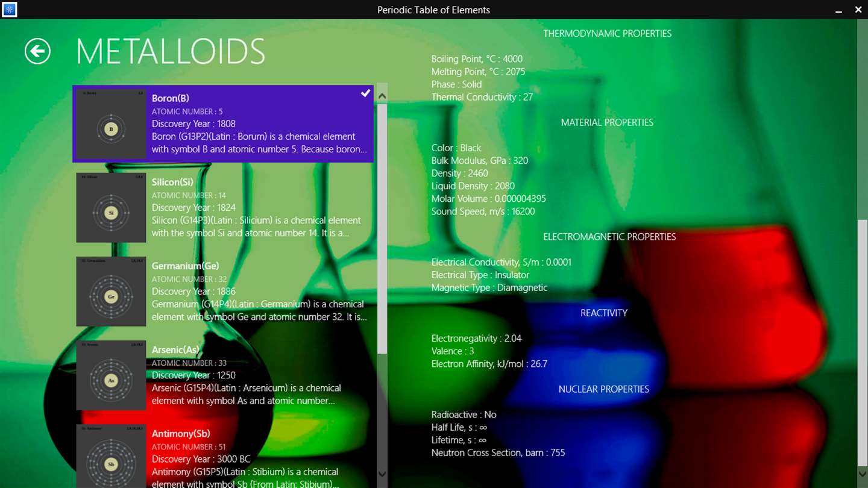Click Bulk Modulus, GPa : 320

tap(480, 160)
